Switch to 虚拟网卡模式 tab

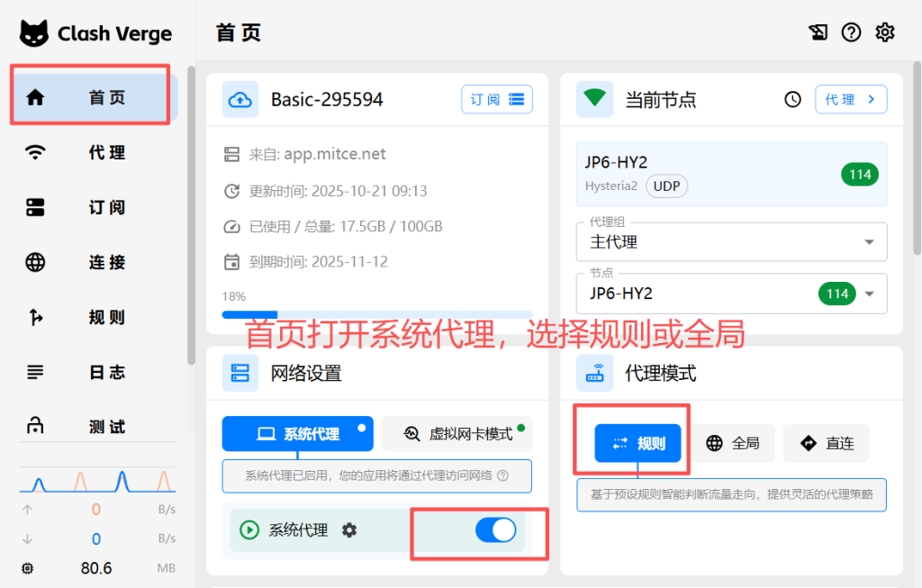[x=457, y=434]
